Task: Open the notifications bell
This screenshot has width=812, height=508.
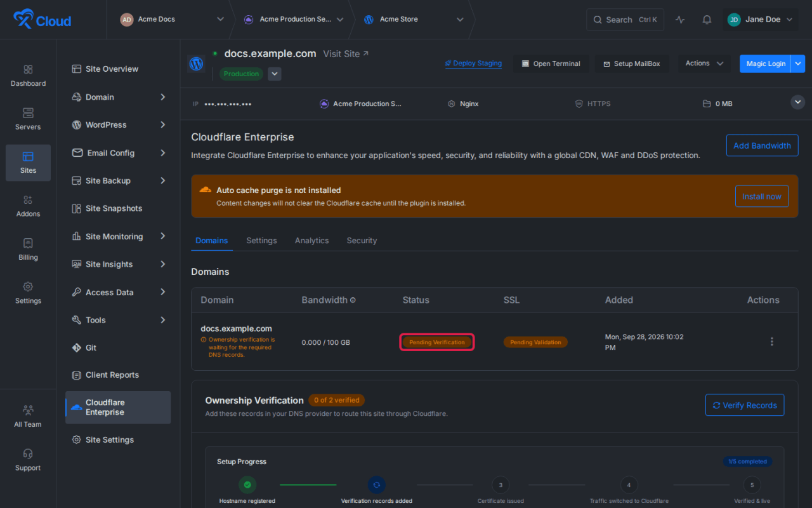Action: 707,20
